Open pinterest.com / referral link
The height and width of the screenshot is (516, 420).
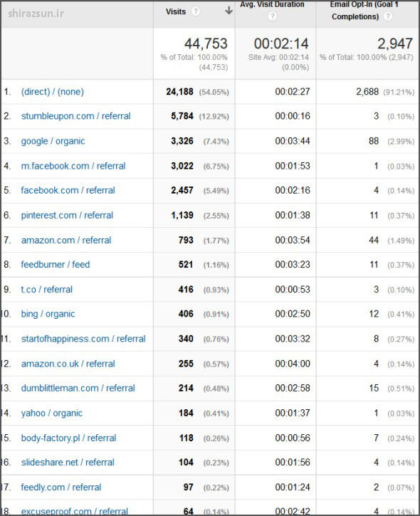point(67,215)
